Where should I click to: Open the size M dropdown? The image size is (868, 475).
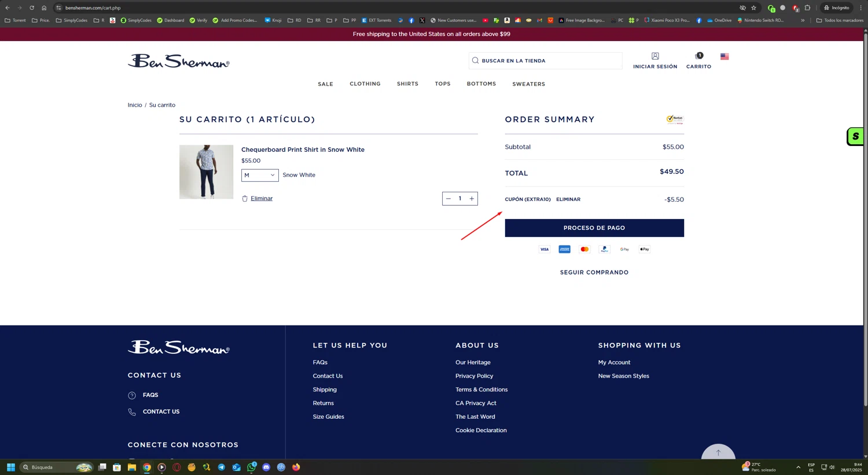(260, 175)
